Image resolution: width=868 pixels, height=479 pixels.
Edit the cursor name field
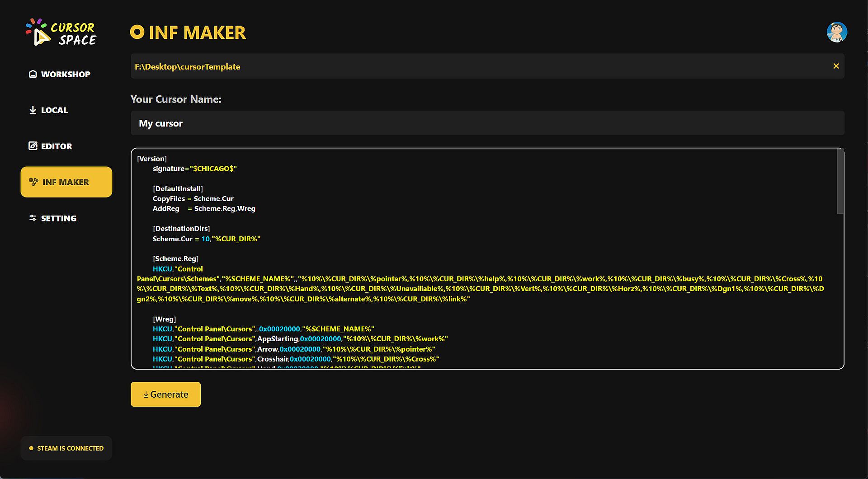[x=487, y=123]
